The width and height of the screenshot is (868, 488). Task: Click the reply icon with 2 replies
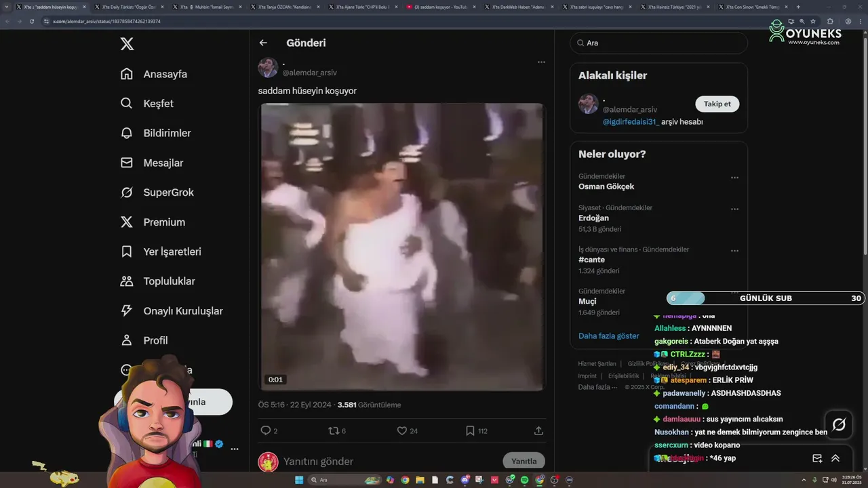pos(266,430)
